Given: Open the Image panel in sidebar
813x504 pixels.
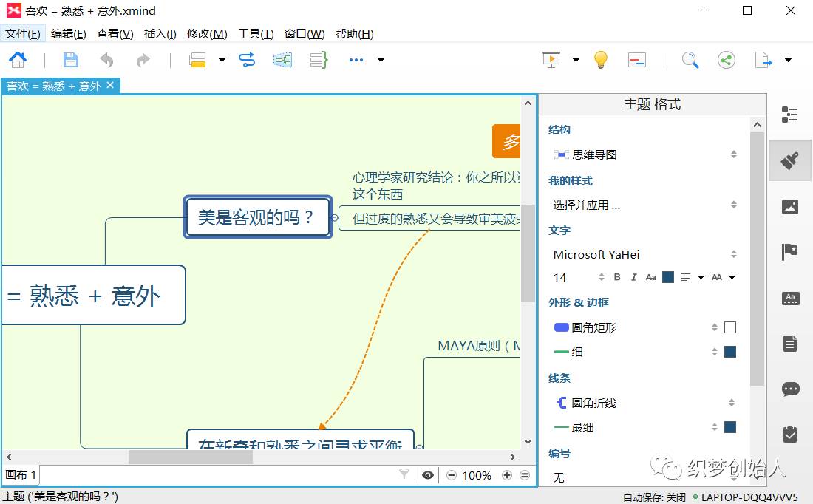Looking at the screenshot, I should point(790,207).
